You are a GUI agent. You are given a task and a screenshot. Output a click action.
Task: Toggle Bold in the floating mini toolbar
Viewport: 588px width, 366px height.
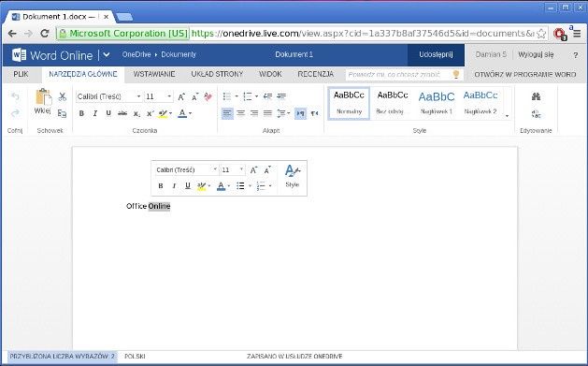click(x=161, y=186)
